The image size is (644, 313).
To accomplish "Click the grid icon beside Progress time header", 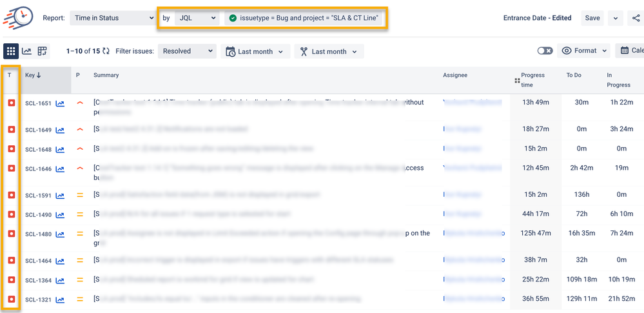I will coord(517,81).
